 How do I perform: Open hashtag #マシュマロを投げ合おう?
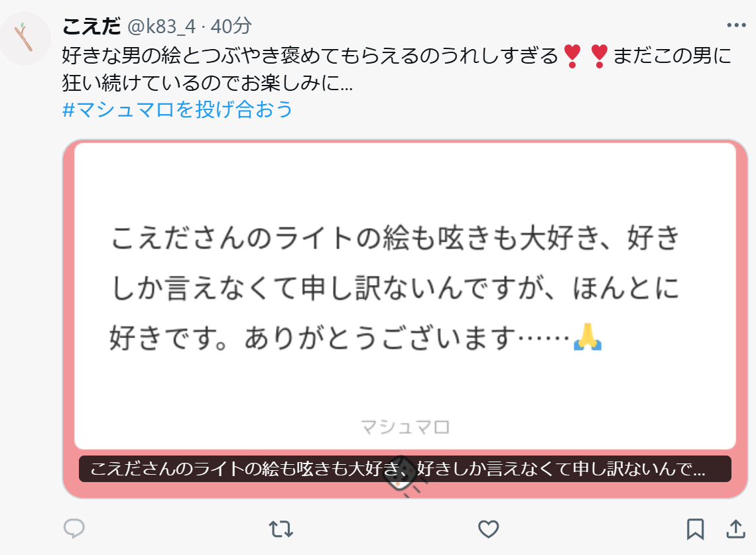tap(178, 109)
